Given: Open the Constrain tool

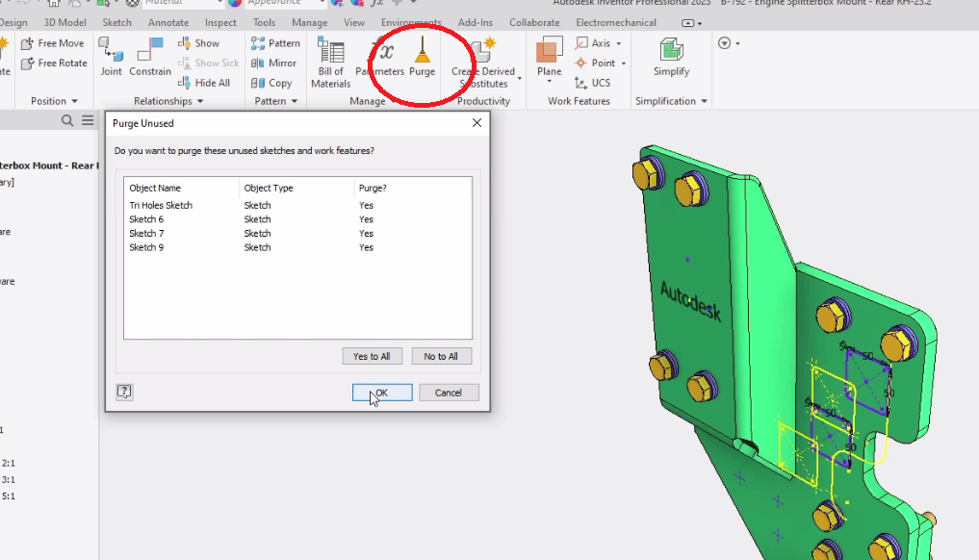Looking at the screenshot, I should (x=150, y=56).
